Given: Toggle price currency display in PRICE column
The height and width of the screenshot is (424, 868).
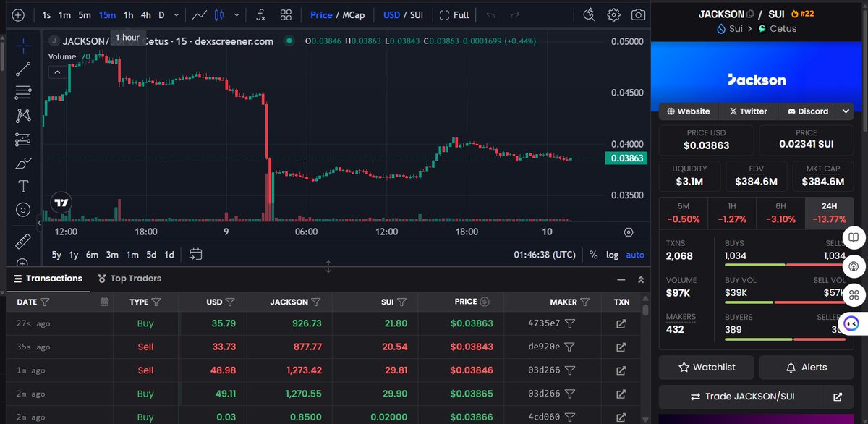Looking at the screenshot, I should click(485, 302).
